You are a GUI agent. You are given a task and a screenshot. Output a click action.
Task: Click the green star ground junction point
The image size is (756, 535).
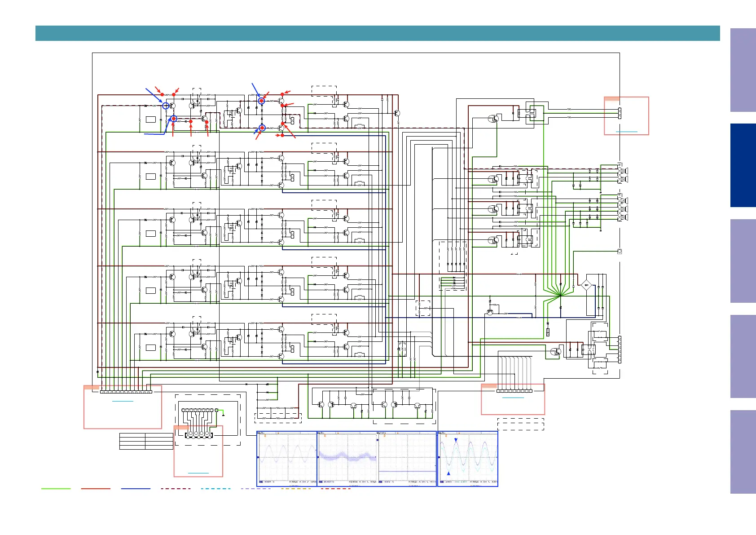tap(560, 296)
